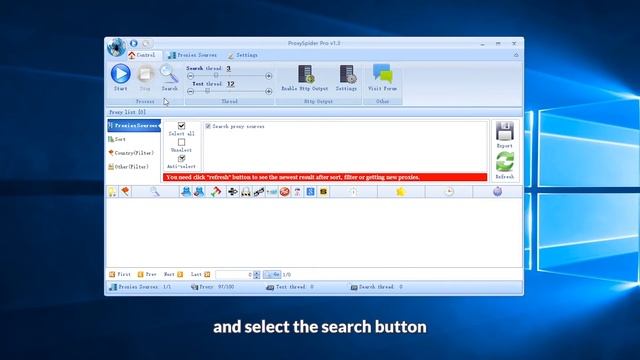Click Proxies Sources status bar entry
The height and width of the screenshot is (360, 640).
coord(140,287)
